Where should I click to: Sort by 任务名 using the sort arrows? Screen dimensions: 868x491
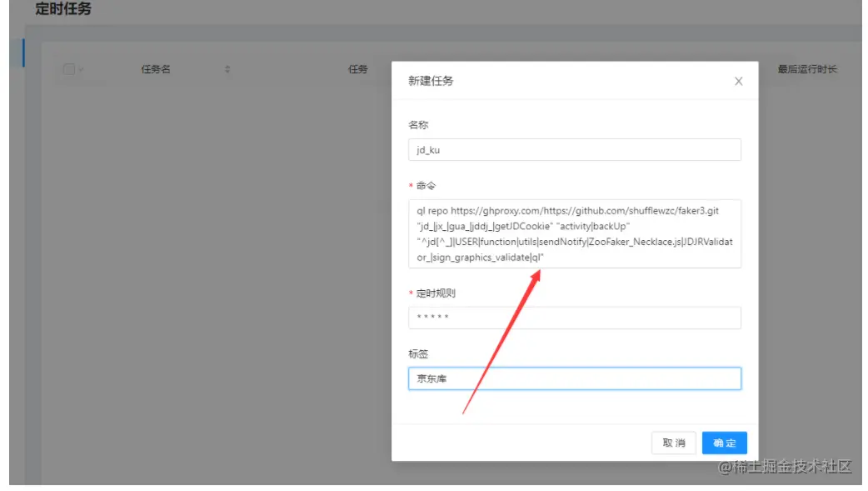click(x=227, y=69)
